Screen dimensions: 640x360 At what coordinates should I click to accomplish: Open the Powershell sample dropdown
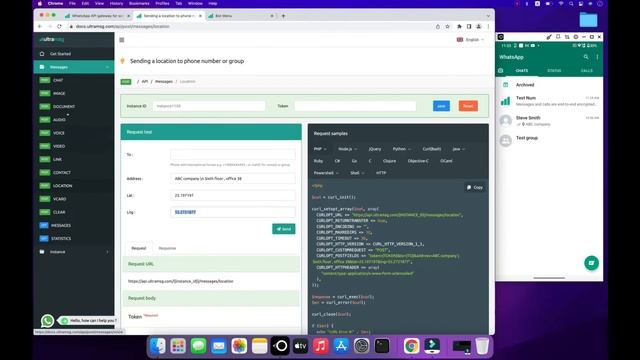(x=326, y=173)
